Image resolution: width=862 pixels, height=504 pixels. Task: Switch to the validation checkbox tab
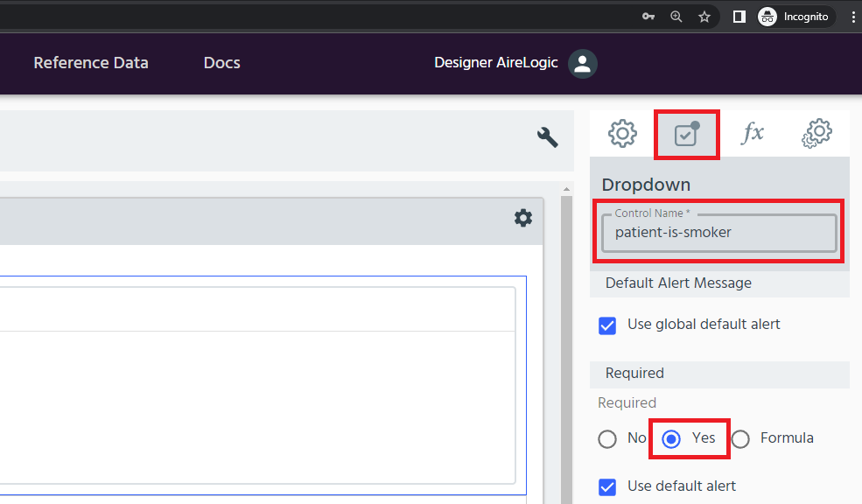(x=687, y=135)
